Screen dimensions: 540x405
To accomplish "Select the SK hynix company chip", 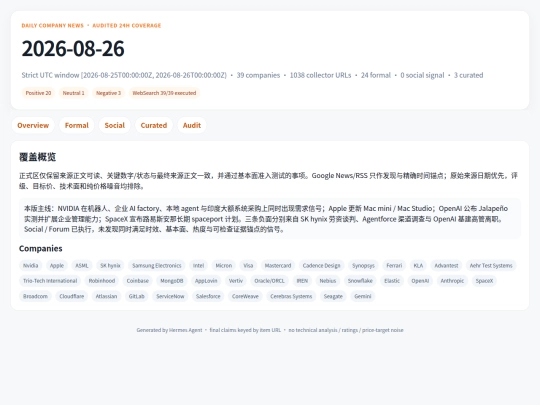I will tap(110, 266).
